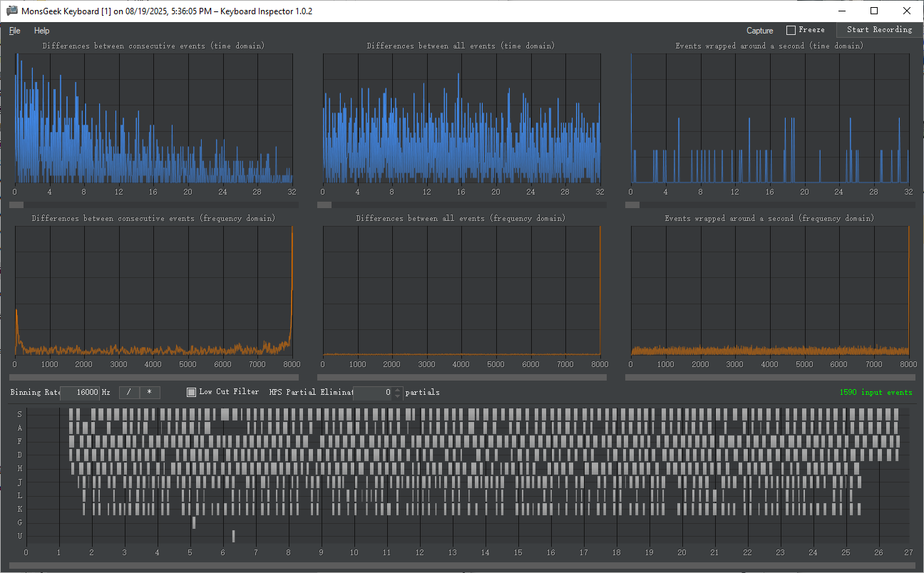Enable the Freeze checkbox
This screenshot has height=573, width=924.
point(791,30)
